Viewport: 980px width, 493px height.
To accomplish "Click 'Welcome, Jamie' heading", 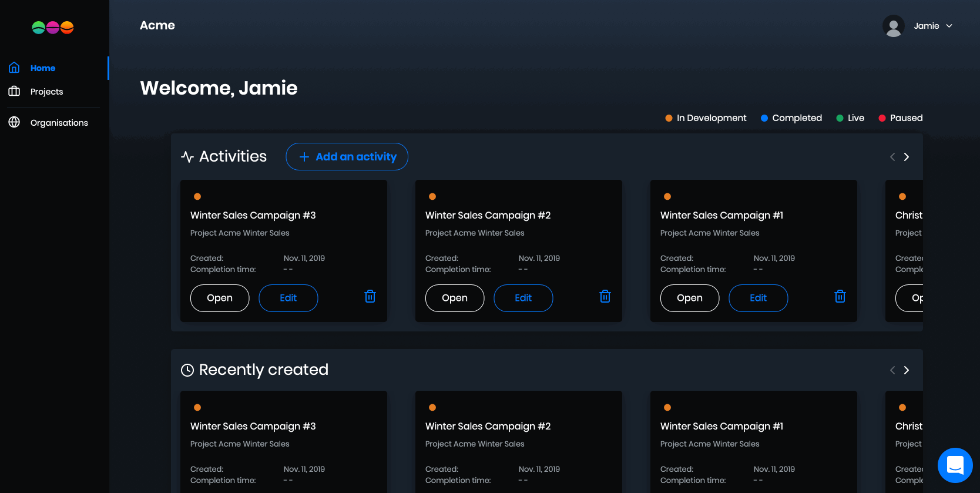I will click(219, 88).
